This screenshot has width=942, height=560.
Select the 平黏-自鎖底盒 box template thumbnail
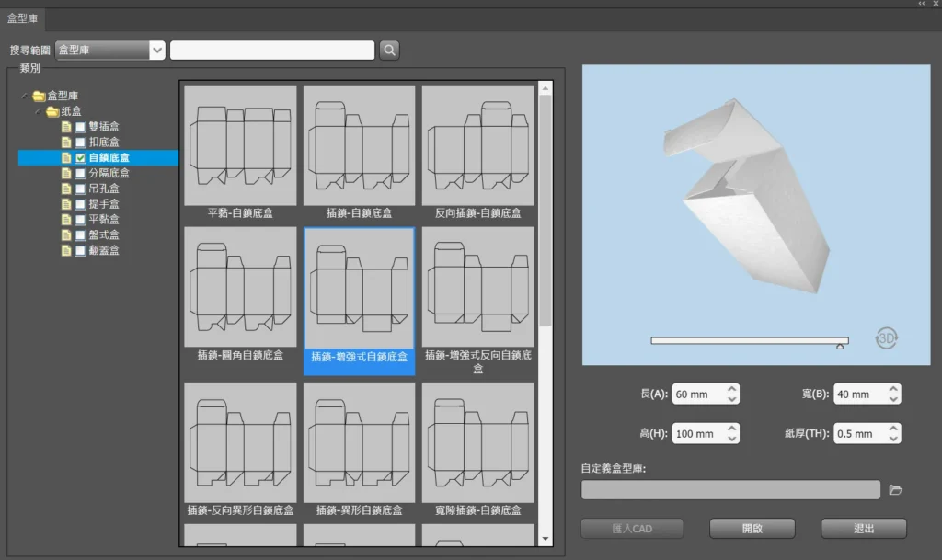coord(240,146)
